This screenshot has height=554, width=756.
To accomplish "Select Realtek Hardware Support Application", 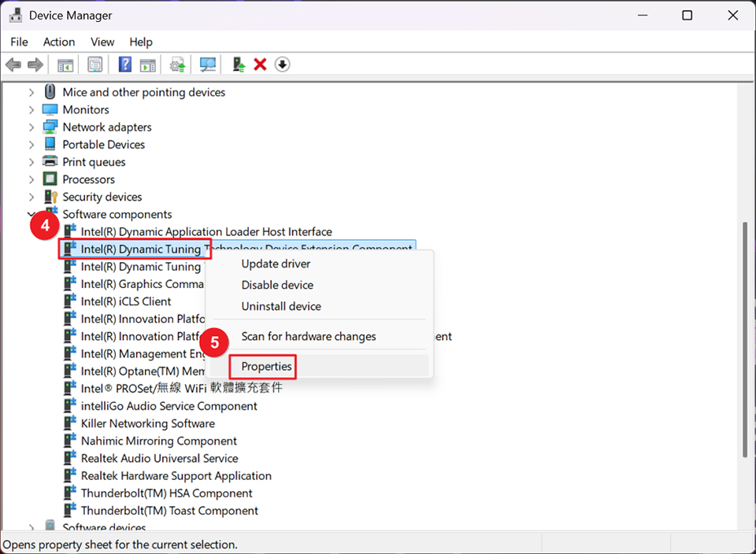I will tap(176, 476).
